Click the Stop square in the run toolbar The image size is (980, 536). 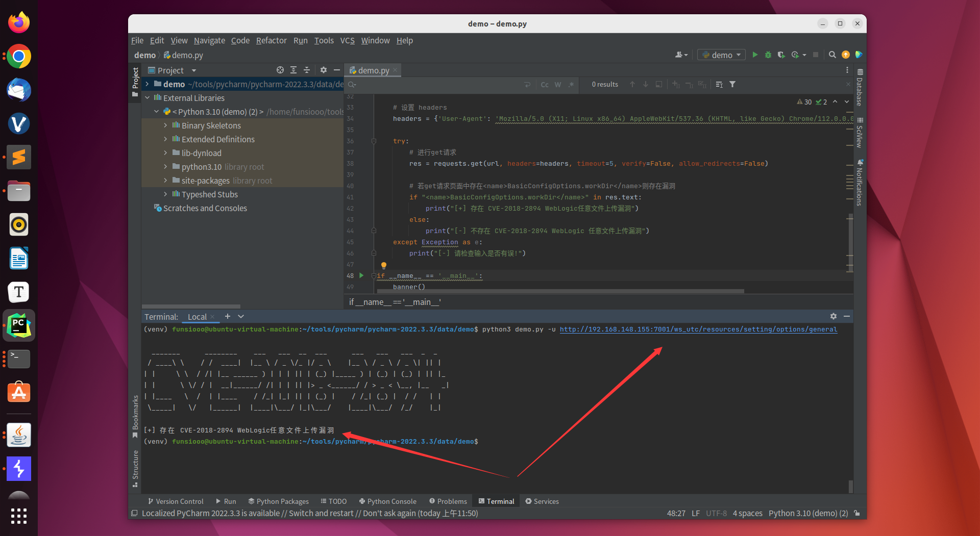[x=816, y=55]
